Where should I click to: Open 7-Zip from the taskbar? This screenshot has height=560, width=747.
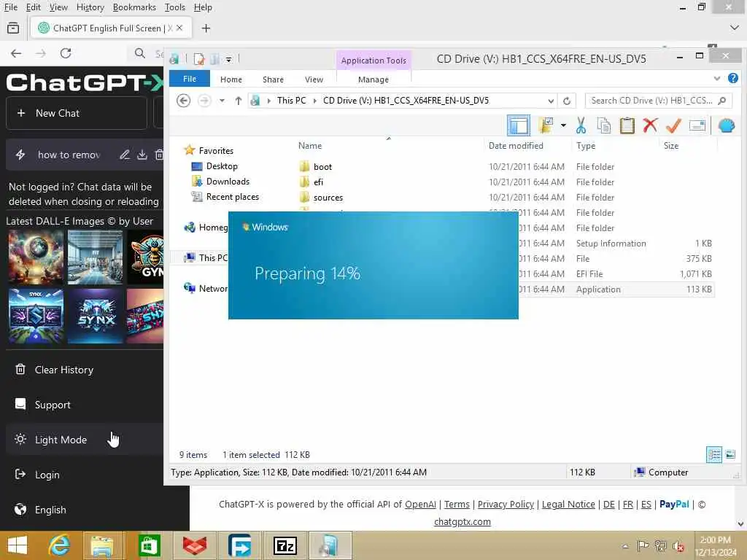[x=285, y=545]
